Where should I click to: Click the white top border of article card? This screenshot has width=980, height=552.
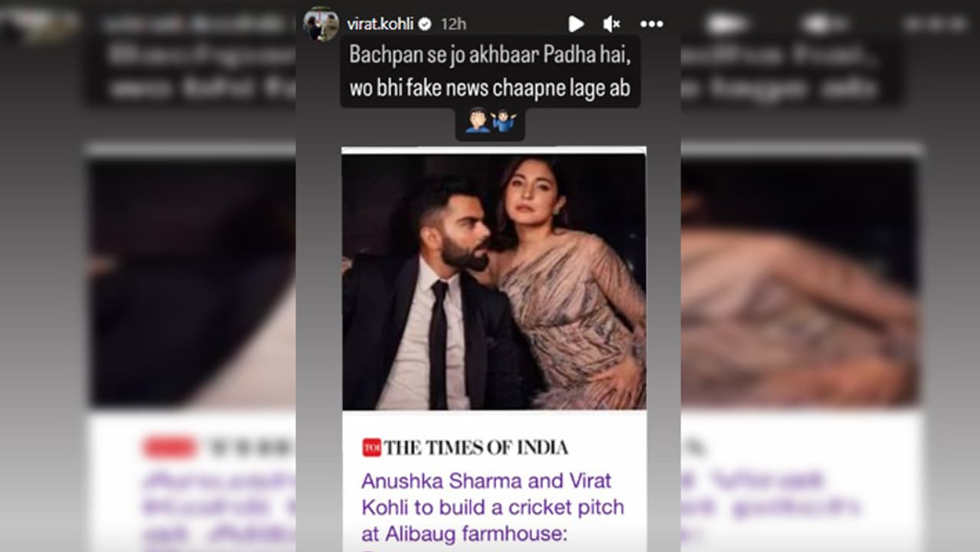tap(494, 150)
